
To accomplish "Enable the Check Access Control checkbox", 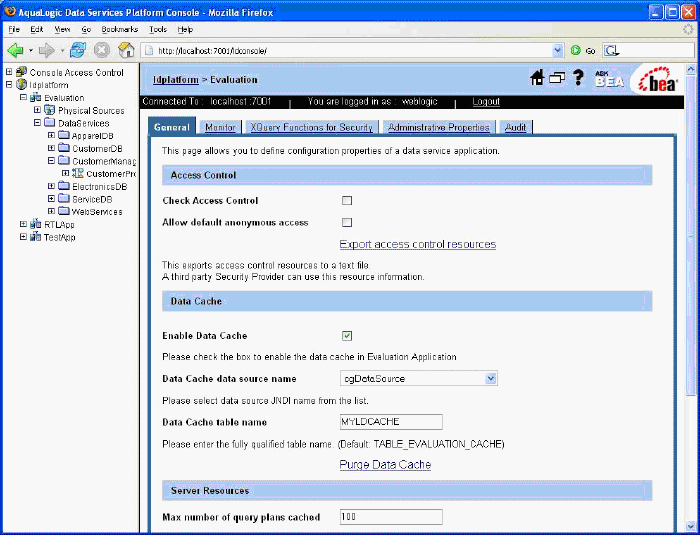I will pos(347,201).
